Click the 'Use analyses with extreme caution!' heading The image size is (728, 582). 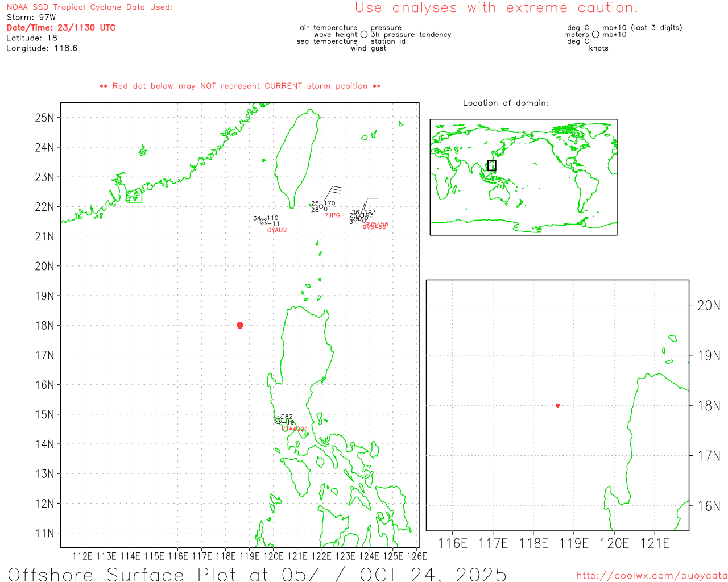coord(496,8)
